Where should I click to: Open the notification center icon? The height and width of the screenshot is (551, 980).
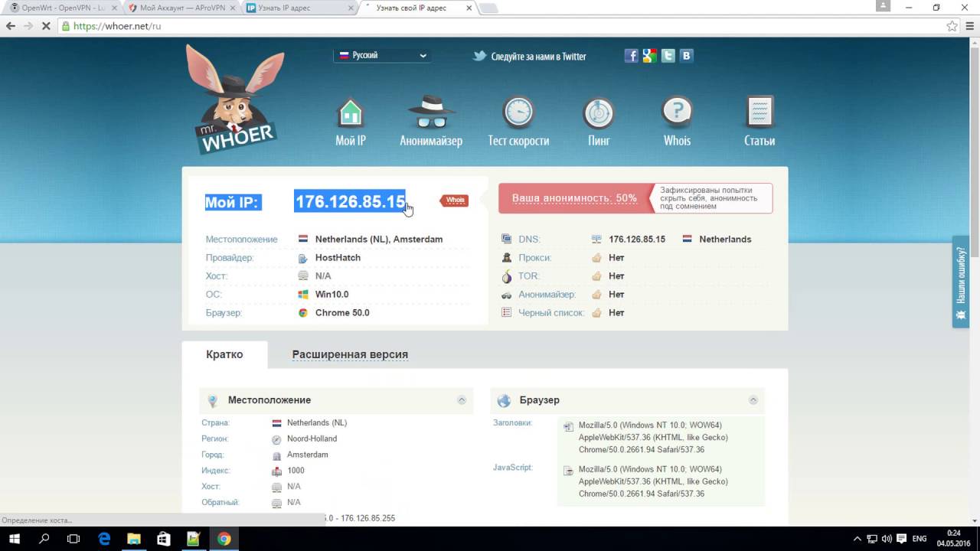coord(903,539)
